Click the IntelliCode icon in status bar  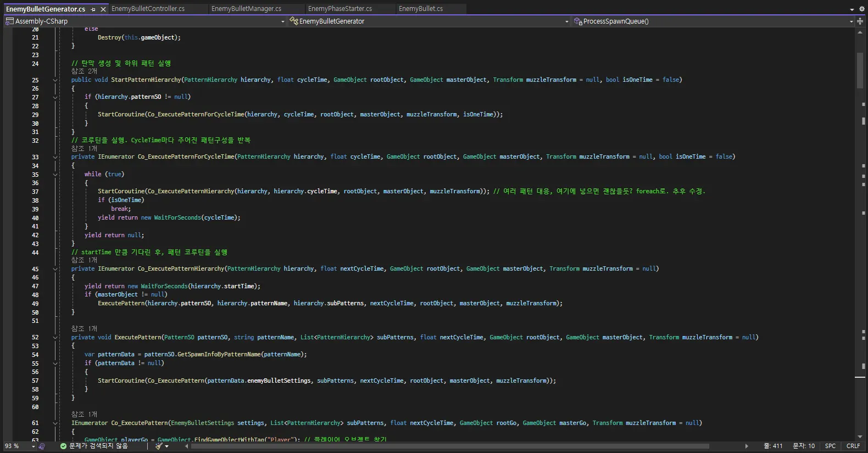tap(42, 446)
